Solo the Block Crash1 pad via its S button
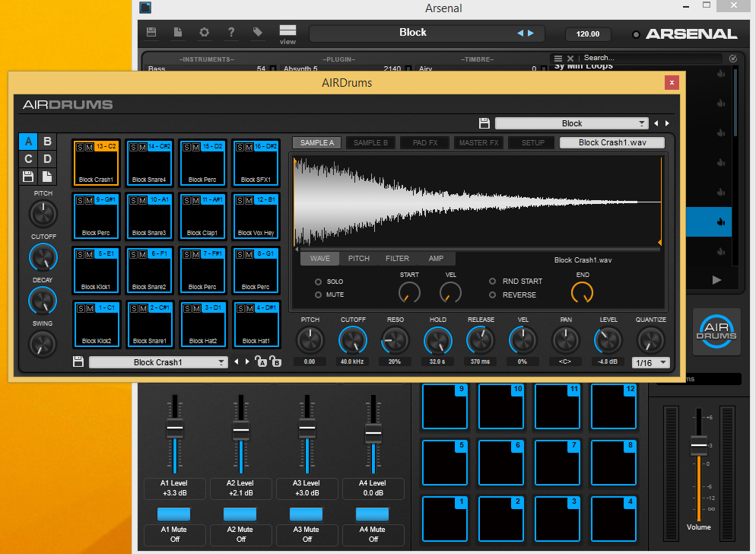 click(x=79, y=146)
